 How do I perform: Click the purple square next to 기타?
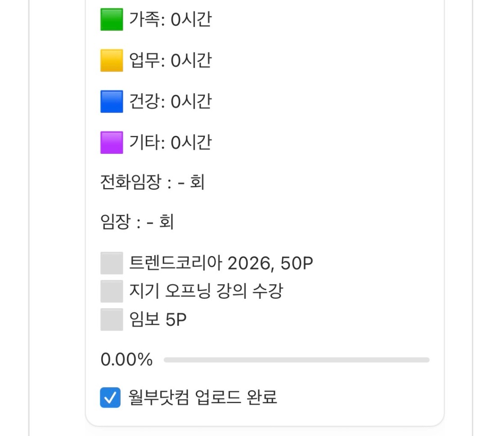click(x=112, y=143)
